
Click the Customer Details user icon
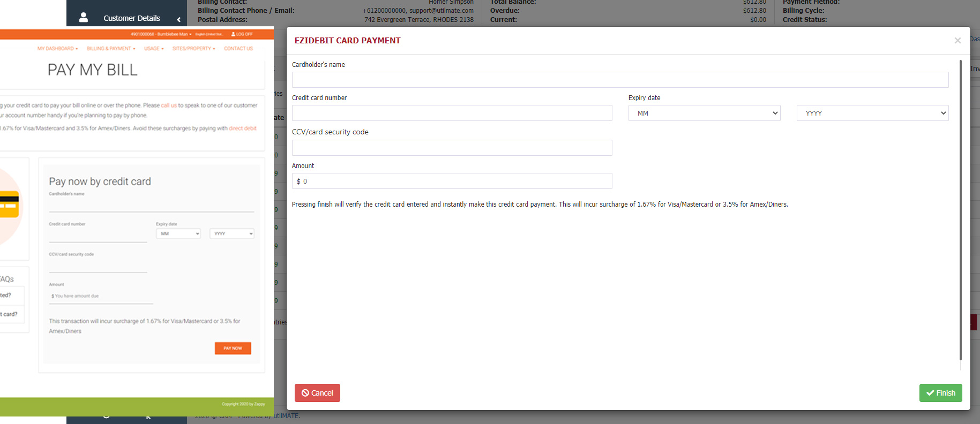pyautogui.click(x=84, y=18)
